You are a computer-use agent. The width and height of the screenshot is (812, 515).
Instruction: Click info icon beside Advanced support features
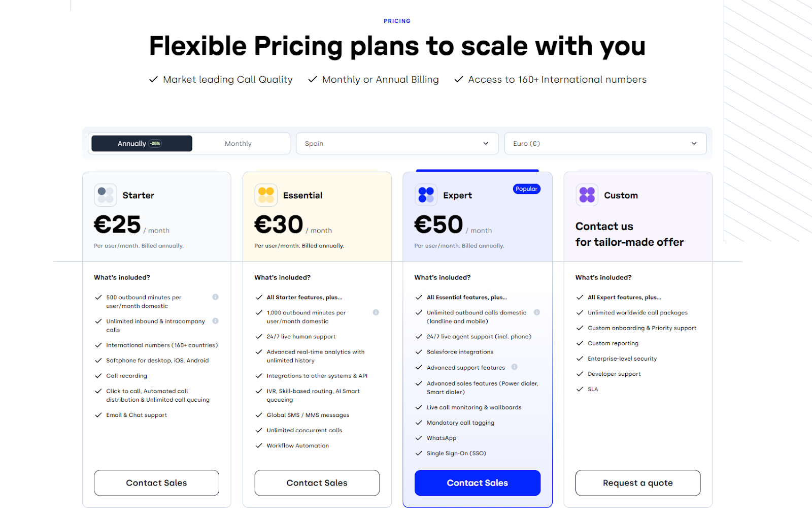click(514, 367)
